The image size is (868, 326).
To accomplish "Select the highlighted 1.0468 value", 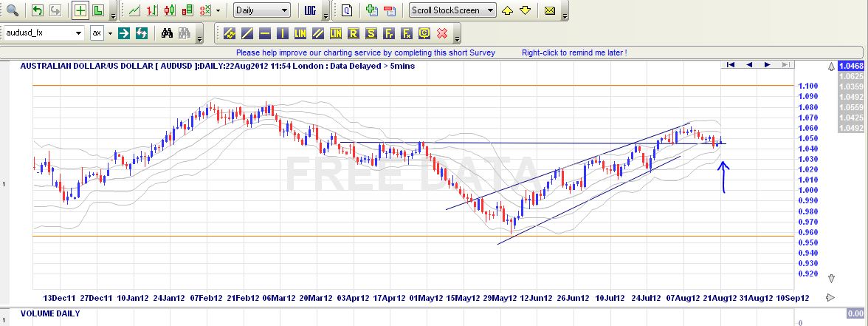I will tap(852, 65).
